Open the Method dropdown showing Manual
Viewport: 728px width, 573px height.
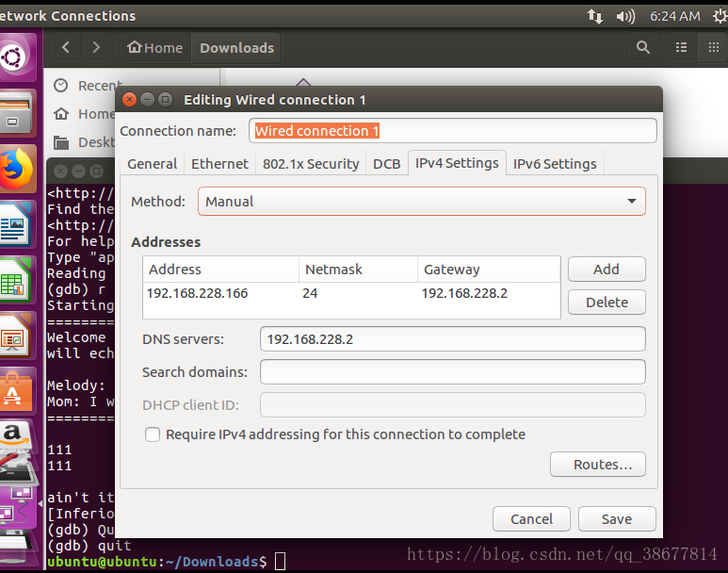click(x=422, y=202)
